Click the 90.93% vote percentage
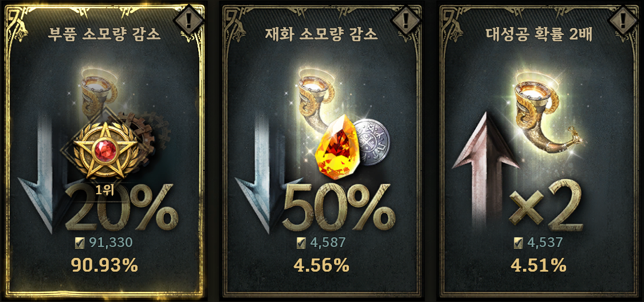Image resolution: width=644 pixels, height=302 pixels. (104, 265)
